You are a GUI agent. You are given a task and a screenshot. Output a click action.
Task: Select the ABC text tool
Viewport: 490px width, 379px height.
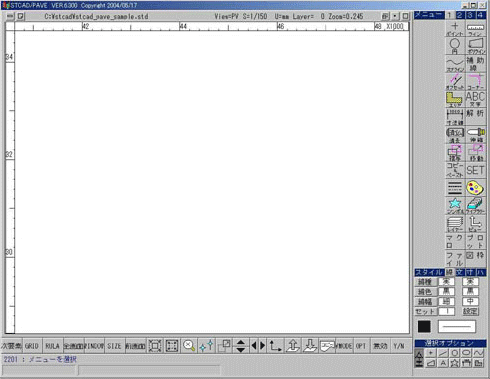(x=475, y=99)
